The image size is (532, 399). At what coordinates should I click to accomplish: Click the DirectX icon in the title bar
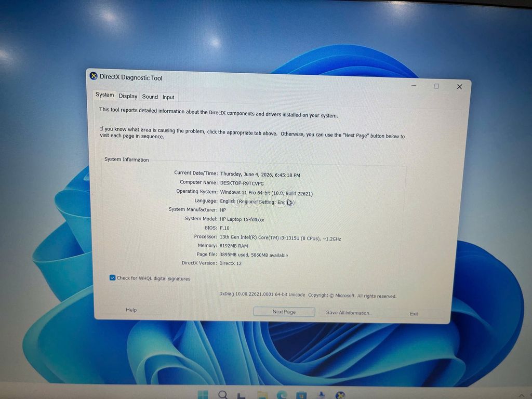[x=94, y=76]
